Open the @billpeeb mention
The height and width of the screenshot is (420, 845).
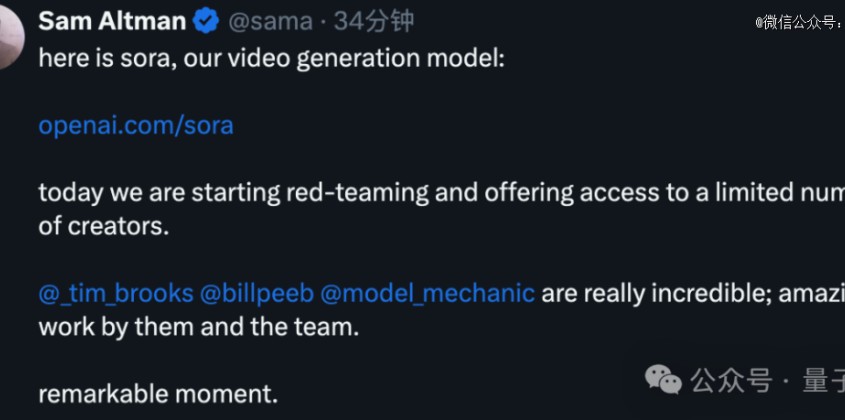pos(257,293)
